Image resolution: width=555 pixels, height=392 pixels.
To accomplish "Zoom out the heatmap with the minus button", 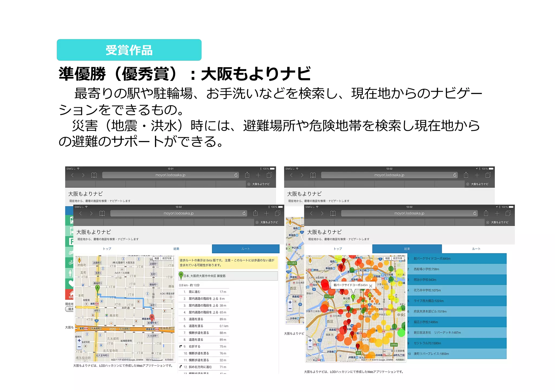I will tap(310, 347).
